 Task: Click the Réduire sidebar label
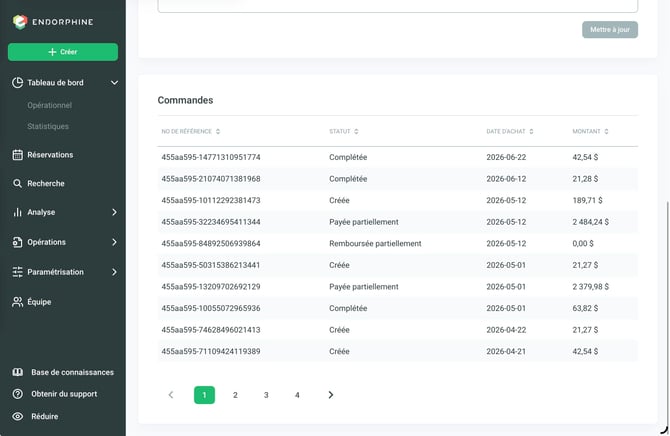[x=44, y=416]
